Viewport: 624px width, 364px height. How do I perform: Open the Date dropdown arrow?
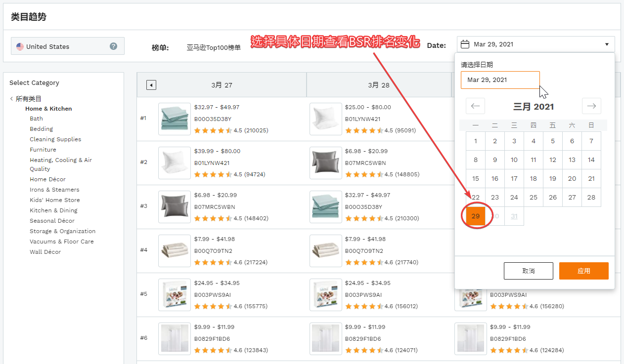[x=607, y=44]
